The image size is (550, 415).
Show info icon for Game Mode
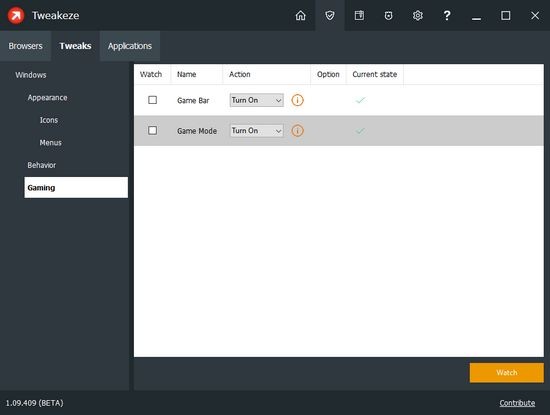[297, 131]
